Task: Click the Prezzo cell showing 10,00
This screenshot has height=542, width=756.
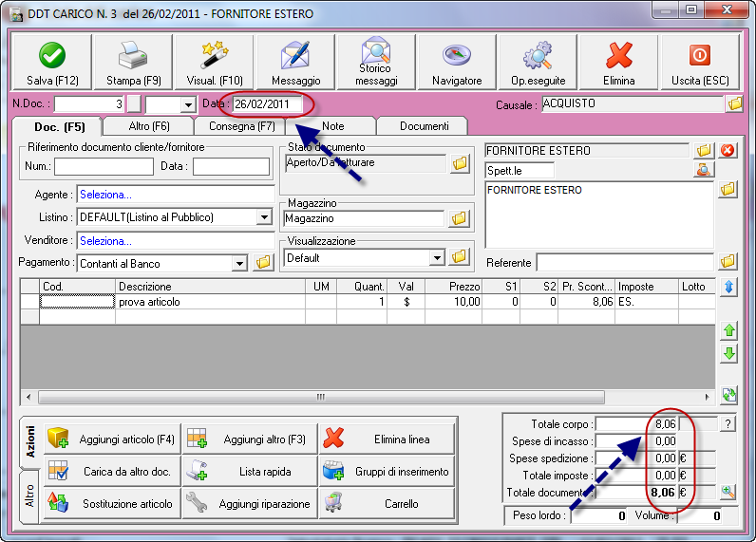Action: pyautogui.click(x=453, y=302)
